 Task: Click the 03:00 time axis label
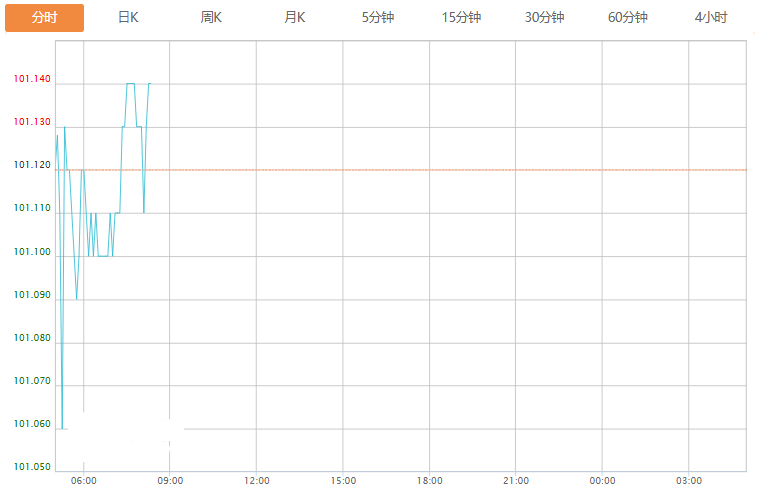point(688,481)
